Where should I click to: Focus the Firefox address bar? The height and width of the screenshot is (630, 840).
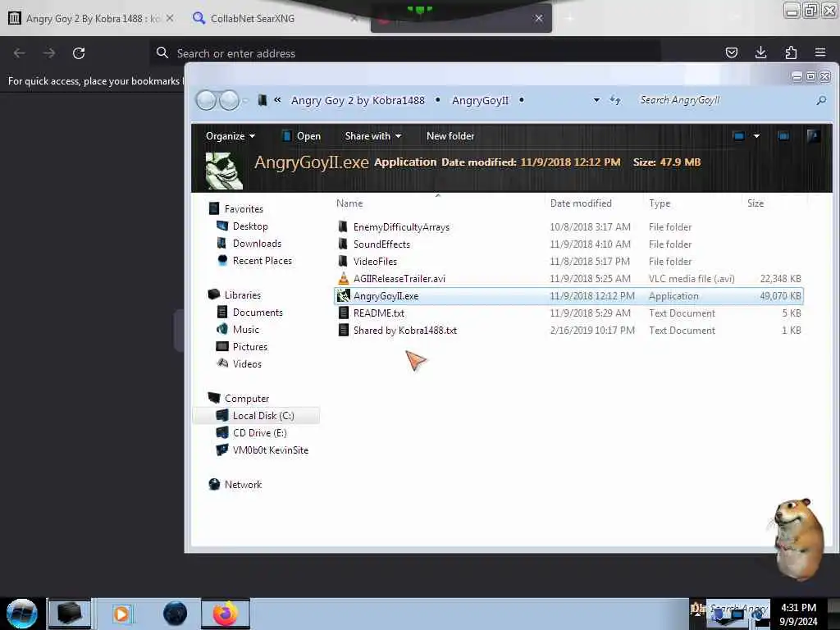coord(405,53)
